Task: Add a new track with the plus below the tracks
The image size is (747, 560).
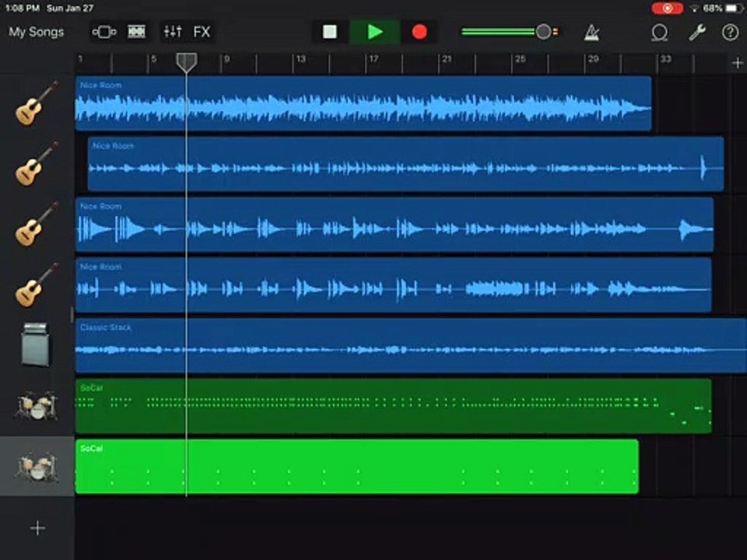Action: click(x=37, y=528)
